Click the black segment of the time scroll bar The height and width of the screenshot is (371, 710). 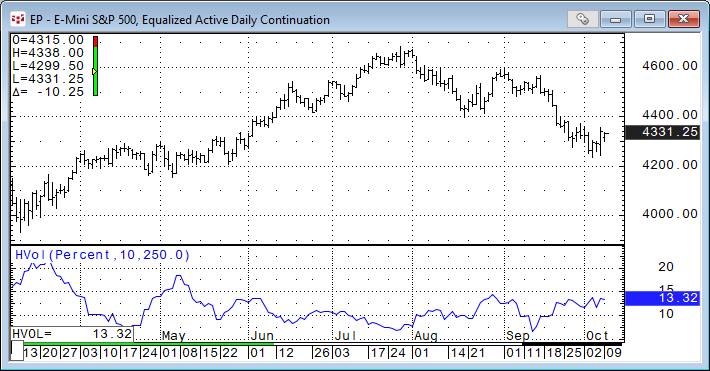[572, 344]
